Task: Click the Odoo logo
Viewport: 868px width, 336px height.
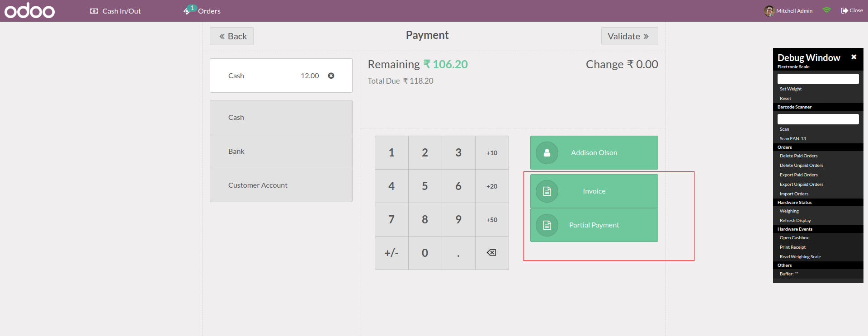Action: (30, 11)
